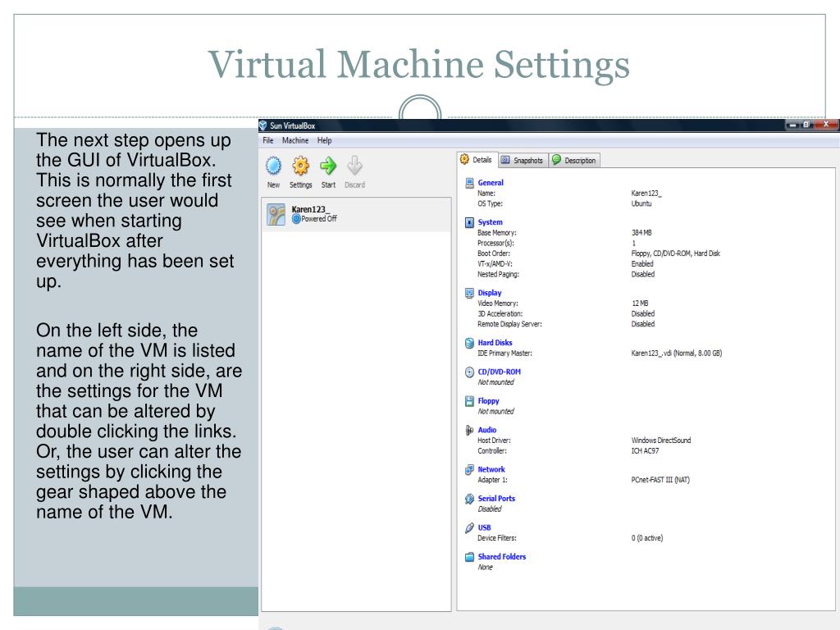
Task: Click the '0 (0 active)' device filters value
Action: (647, 538)
